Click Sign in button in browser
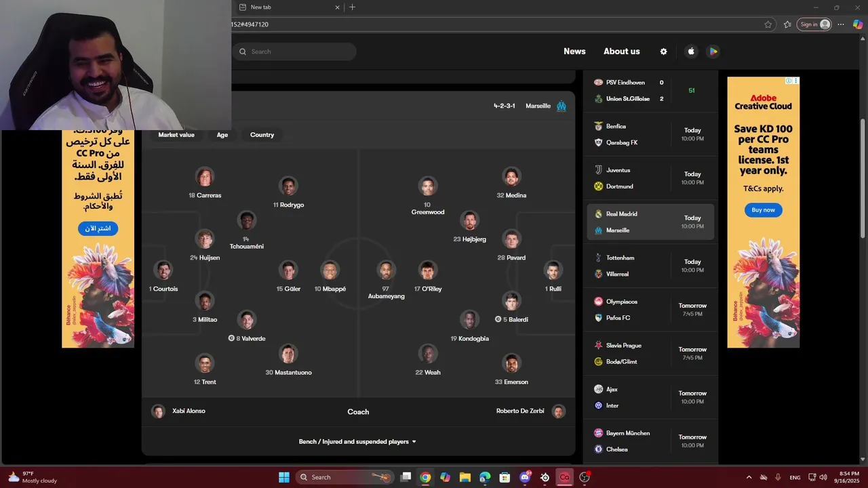 pyautogui.click(x=814, y=24)
